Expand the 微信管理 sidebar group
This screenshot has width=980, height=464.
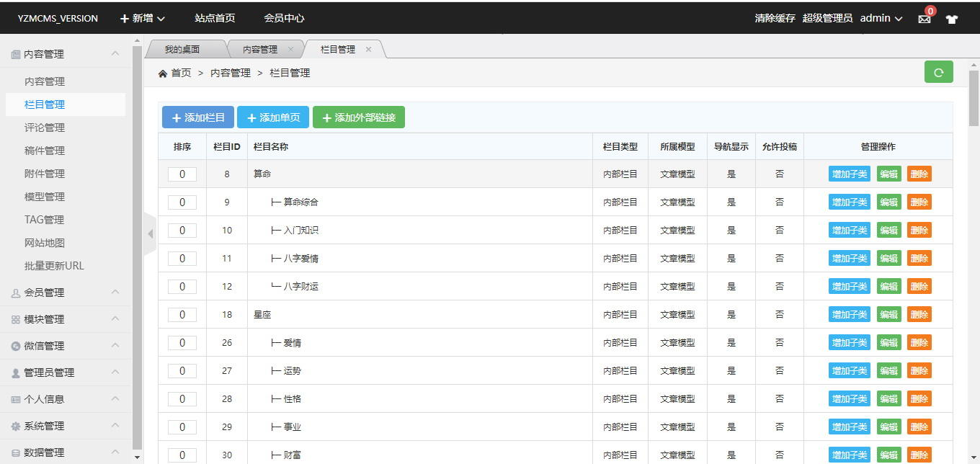tap(115, 345)
